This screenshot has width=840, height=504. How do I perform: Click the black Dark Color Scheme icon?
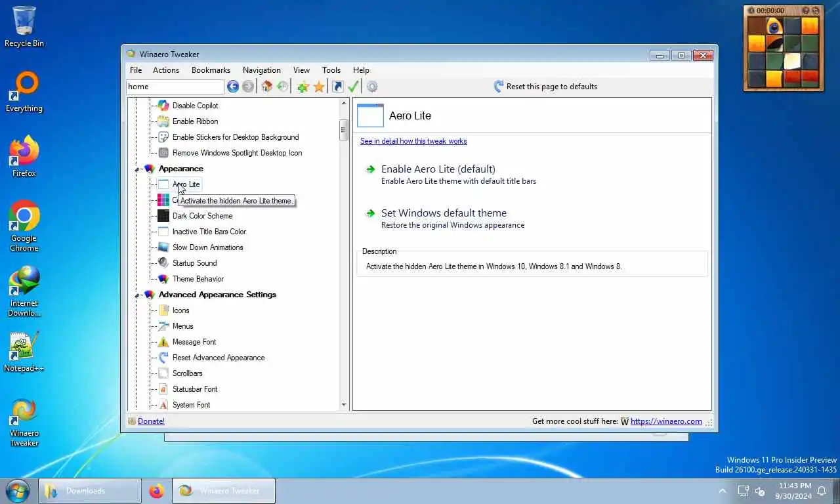163,216
